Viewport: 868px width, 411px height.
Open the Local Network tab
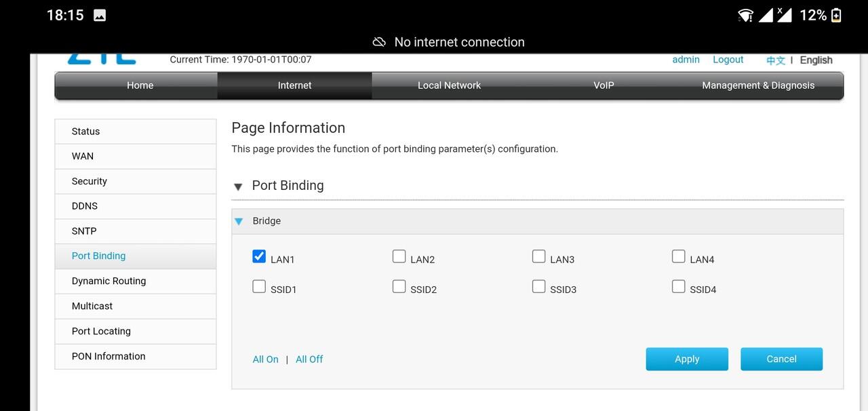click(x=449, y=85)
